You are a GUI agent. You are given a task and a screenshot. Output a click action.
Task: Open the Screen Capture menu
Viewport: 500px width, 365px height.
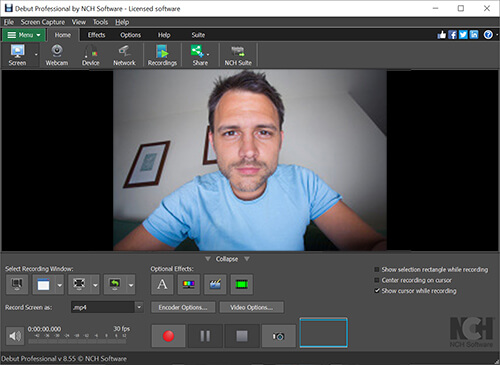click(43, 22)
